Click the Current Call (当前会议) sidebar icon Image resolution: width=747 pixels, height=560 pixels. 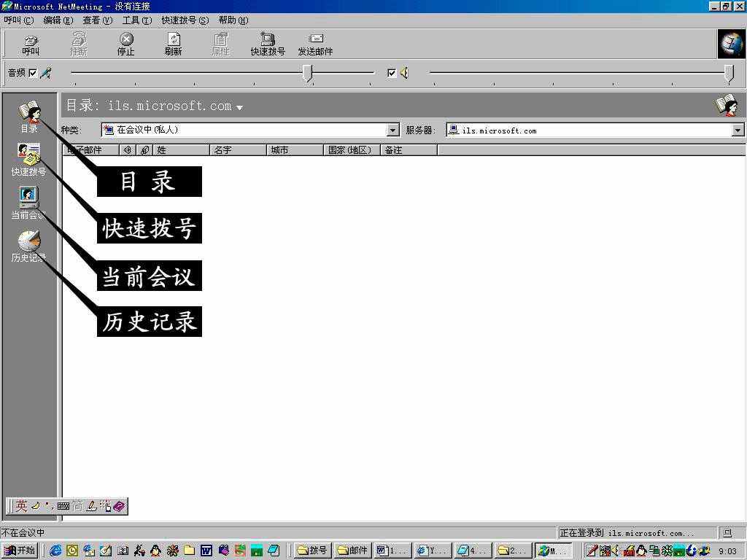(x=28, y=197)
